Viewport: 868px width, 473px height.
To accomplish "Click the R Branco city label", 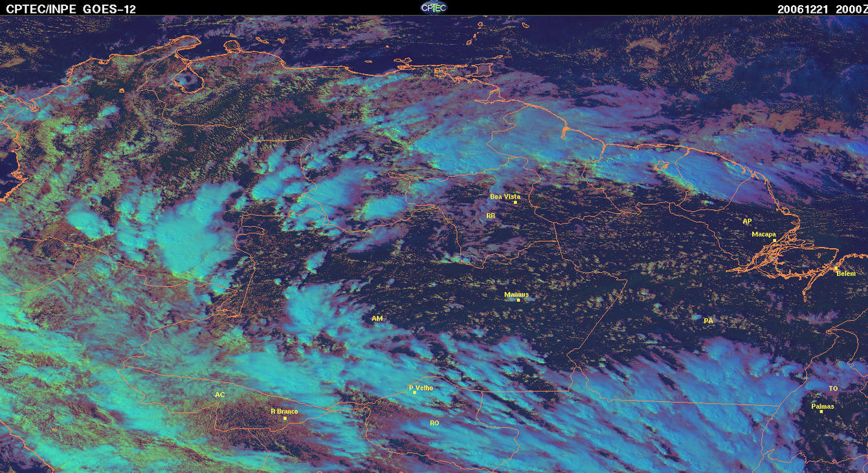I will pos(284,411).
